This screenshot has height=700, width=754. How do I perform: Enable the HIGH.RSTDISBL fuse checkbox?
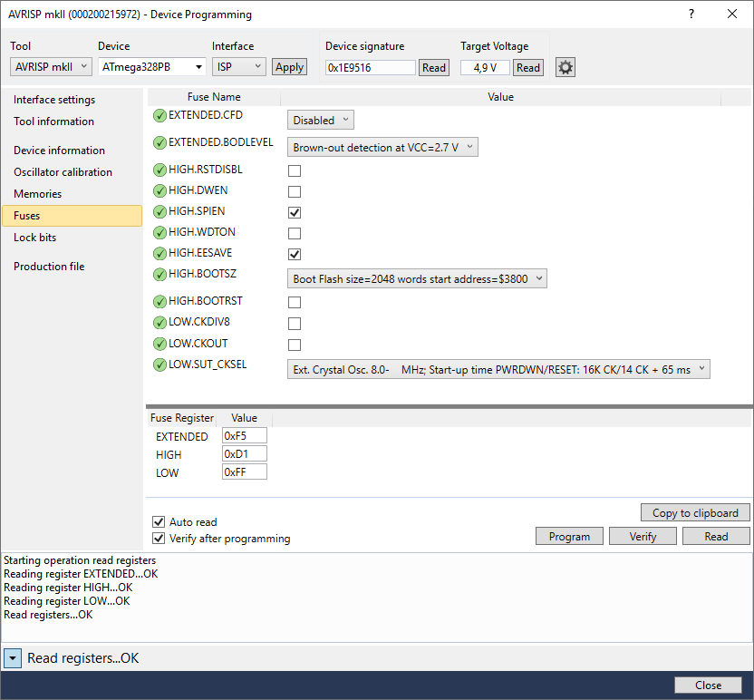coord(295,170)
